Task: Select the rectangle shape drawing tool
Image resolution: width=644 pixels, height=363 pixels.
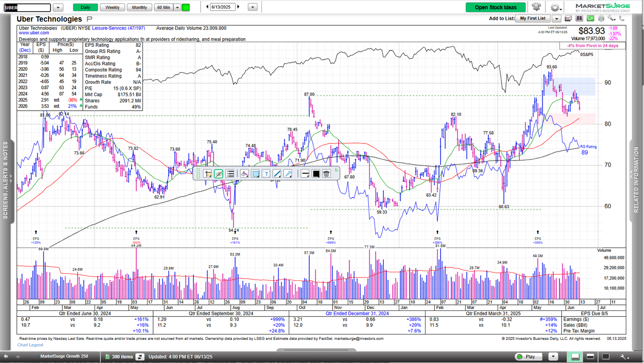Action: [255, 173]
